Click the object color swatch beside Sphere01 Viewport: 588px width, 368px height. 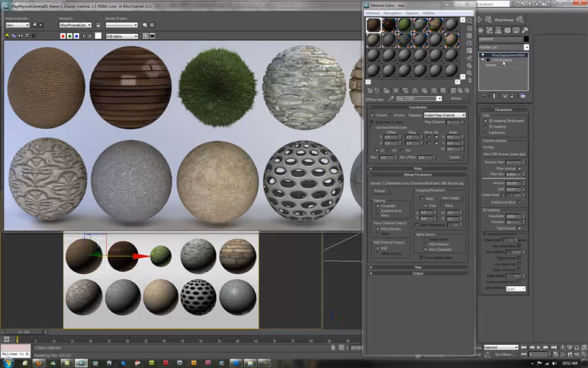click(x=526, y=39)
